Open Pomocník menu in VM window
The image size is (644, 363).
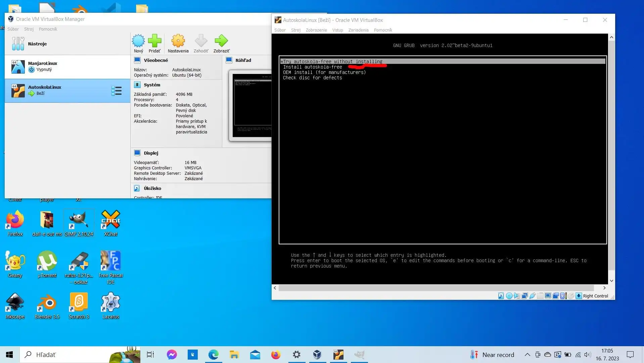pos(383,30)
